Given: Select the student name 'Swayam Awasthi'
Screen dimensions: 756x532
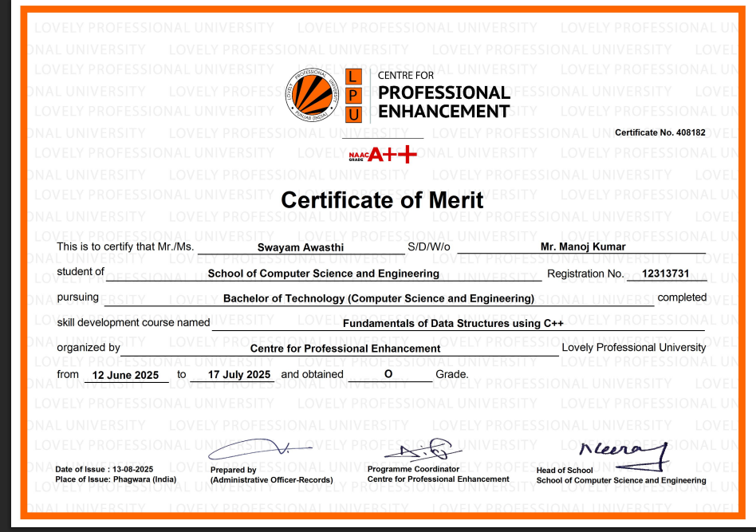Looking at the screenshot, I should pyautogui.click(x=301, y=247).
